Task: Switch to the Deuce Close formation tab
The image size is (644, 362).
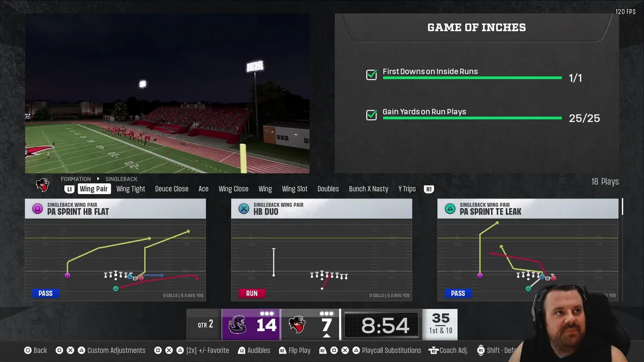Action: coord(172,189)
